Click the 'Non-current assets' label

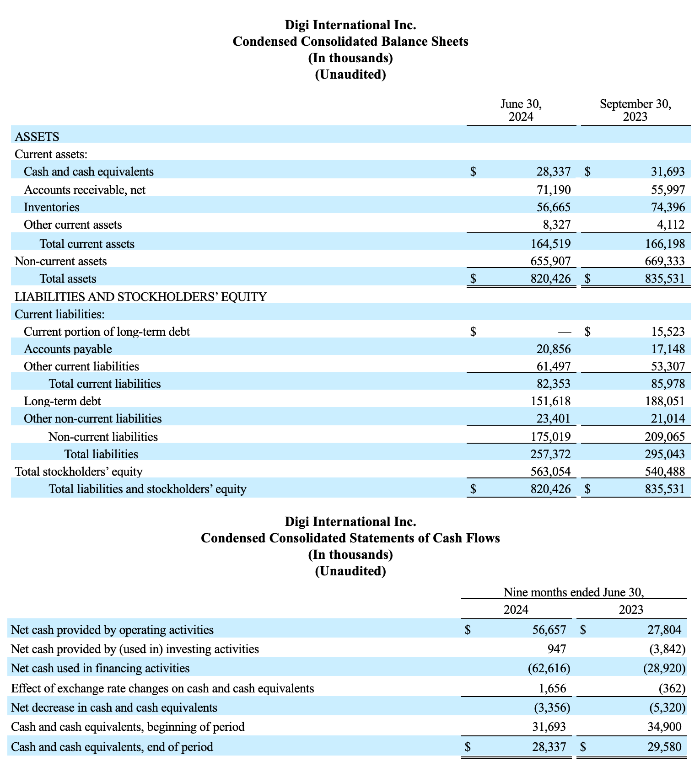(61, 261)
